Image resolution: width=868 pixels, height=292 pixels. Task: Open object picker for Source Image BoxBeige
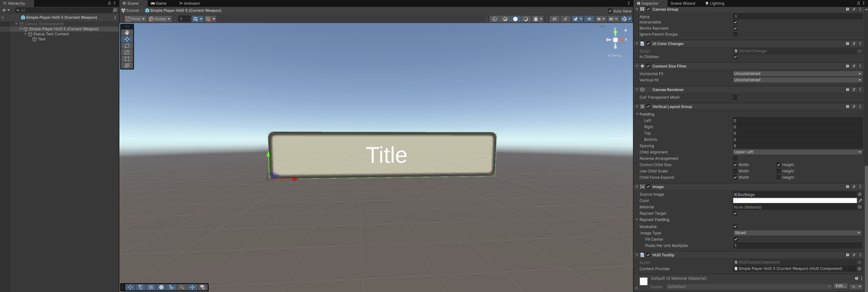pos(860,194)
